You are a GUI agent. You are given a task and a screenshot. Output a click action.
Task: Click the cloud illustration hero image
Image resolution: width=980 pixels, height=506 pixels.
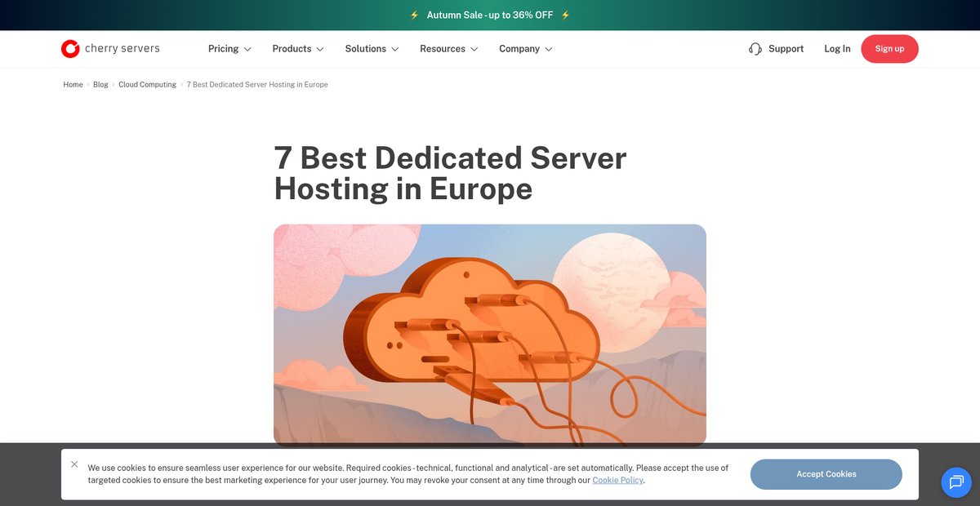pyautogui.click(x=490, y=335)
